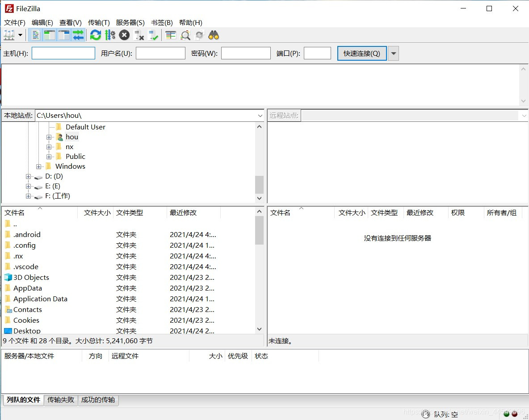Select Default User in the tree
529x420 pixels.
click(x=85, y=127)
